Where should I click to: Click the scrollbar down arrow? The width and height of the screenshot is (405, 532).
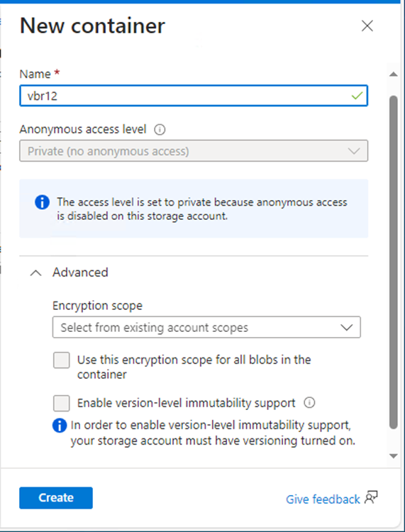(394, 456)
